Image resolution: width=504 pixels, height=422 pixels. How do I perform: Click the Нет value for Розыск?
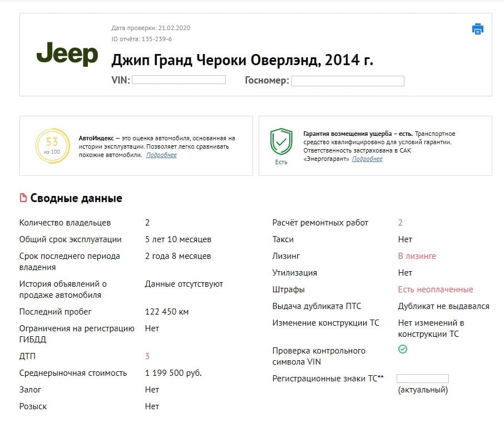pos(152,406)
